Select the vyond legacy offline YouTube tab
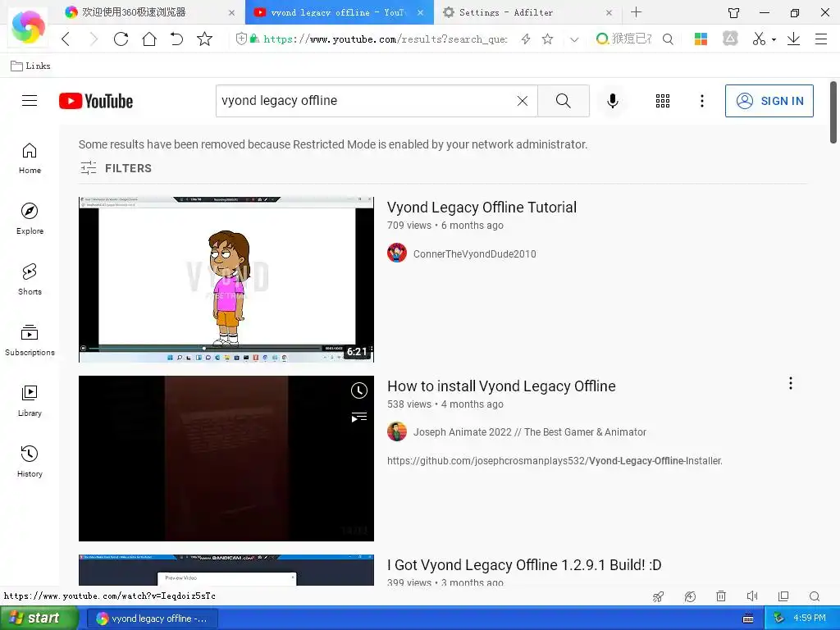The height and width of the screenshot is (630, 840). [337, 12]
